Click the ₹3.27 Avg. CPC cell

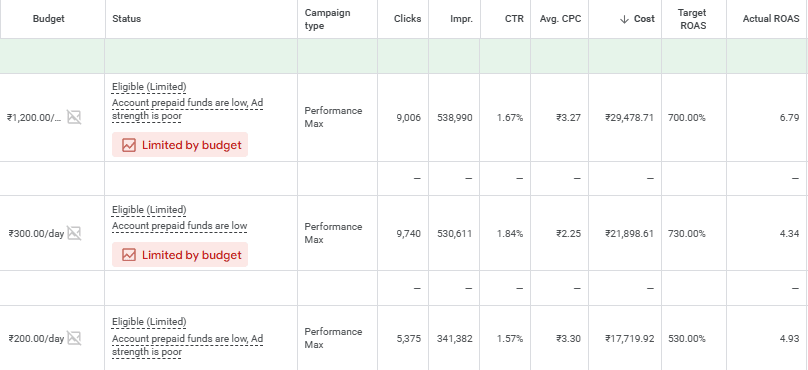(568, 117)
